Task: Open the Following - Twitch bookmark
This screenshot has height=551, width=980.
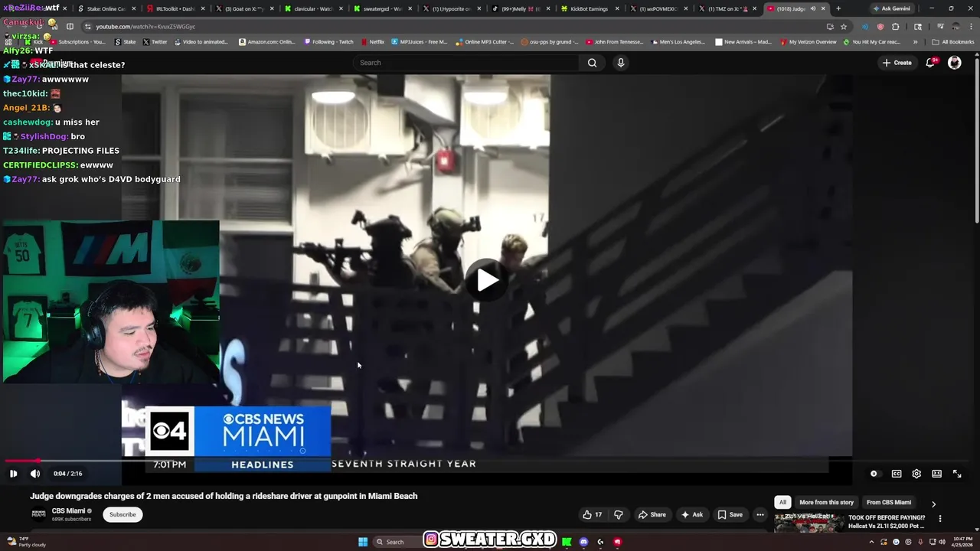Action: tap(329, 42)
